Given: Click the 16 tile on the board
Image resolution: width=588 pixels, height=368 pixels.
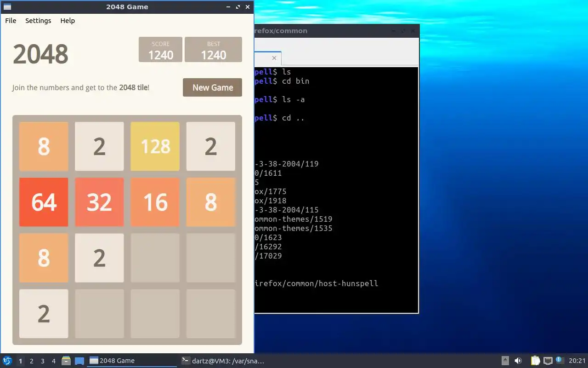Looking at the screenshot, I should [155, 202].
